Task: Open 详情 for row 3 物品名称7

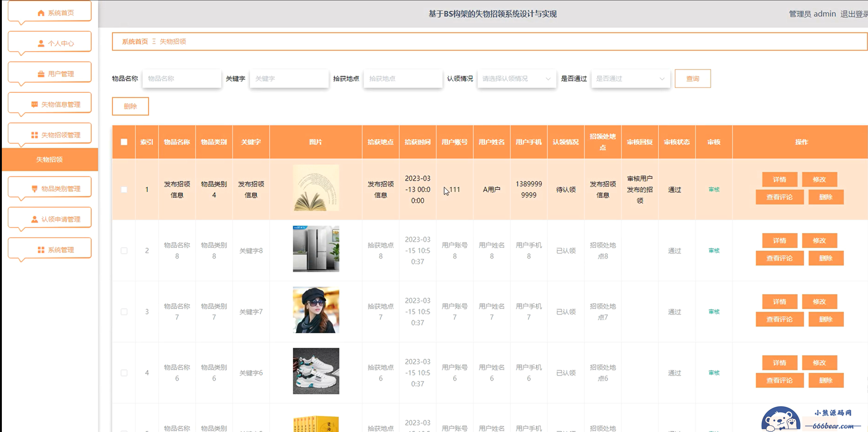Action: point(780,302)
